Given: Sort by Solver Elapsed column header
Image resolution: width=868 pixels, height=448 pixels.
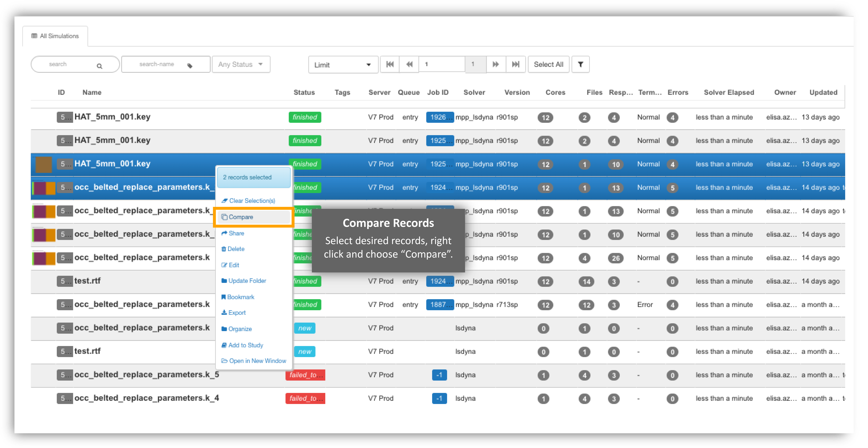Looking at the screenshot, I should (x=729, y=93).
